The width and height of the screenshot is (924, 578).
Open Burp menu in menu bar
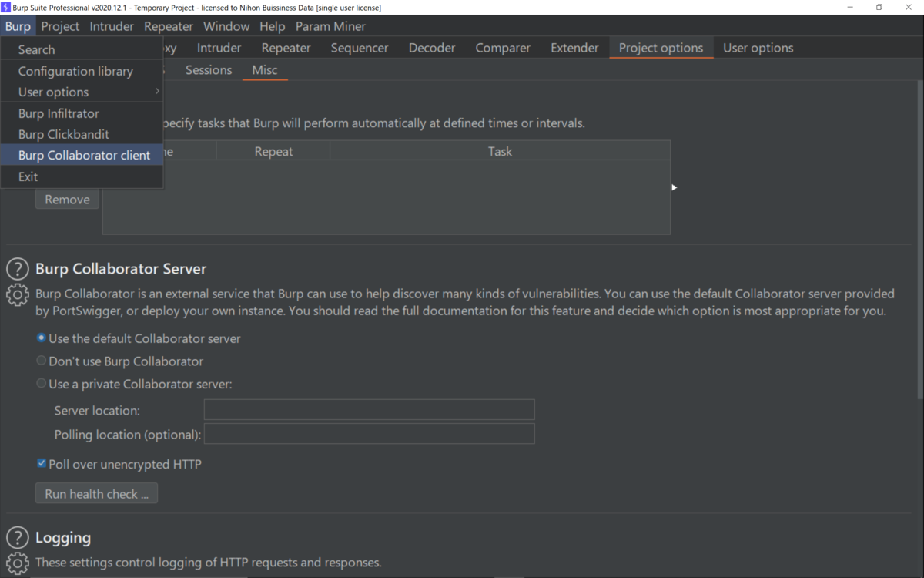[18, 26]
